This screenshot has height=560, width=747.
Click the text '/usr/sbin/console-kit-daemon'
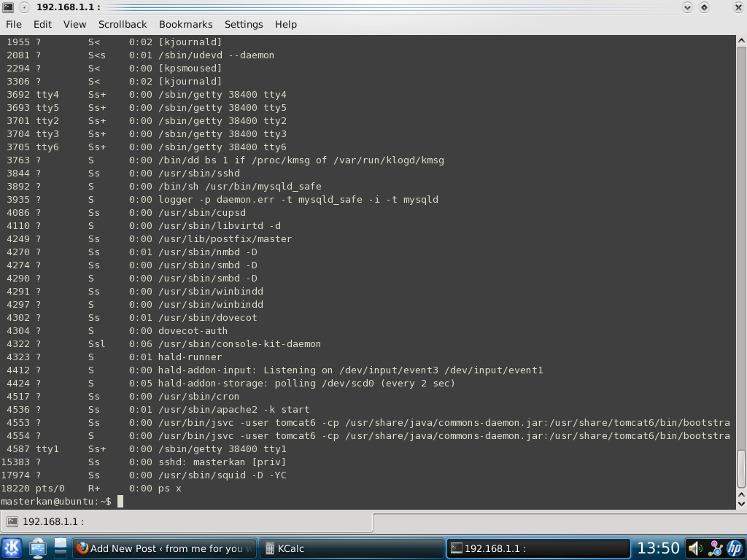[x=239, y=344]
